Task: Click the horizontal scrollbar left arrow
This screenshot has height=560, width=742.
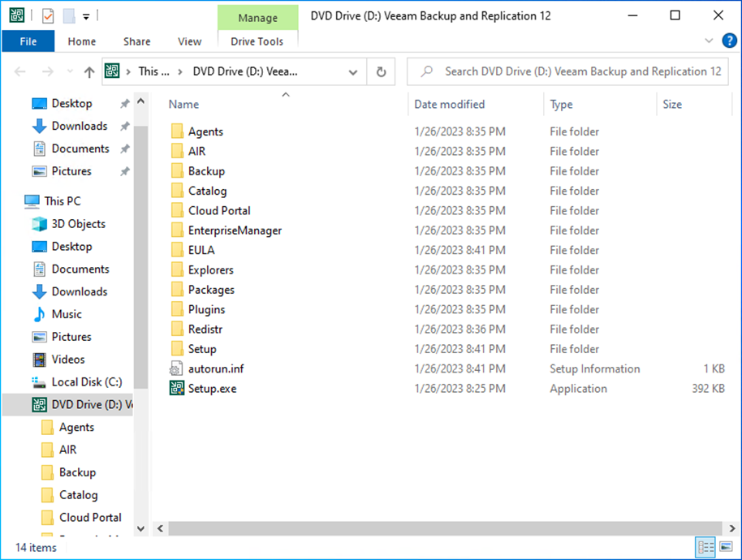Action: [161, 529]
